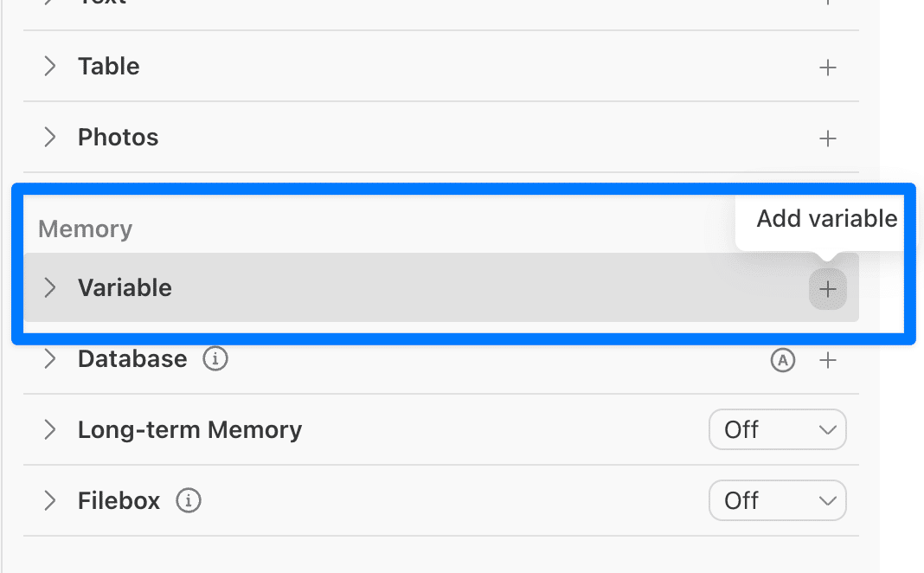
Task: Expand the Photos section chevron
Action: coord(50,138)
